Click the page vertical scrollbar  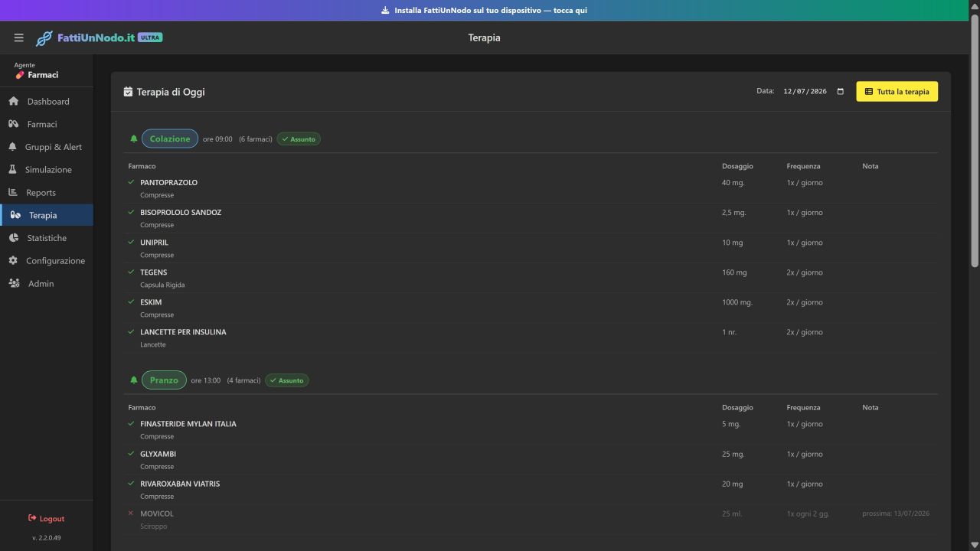(x=975, y=142)
